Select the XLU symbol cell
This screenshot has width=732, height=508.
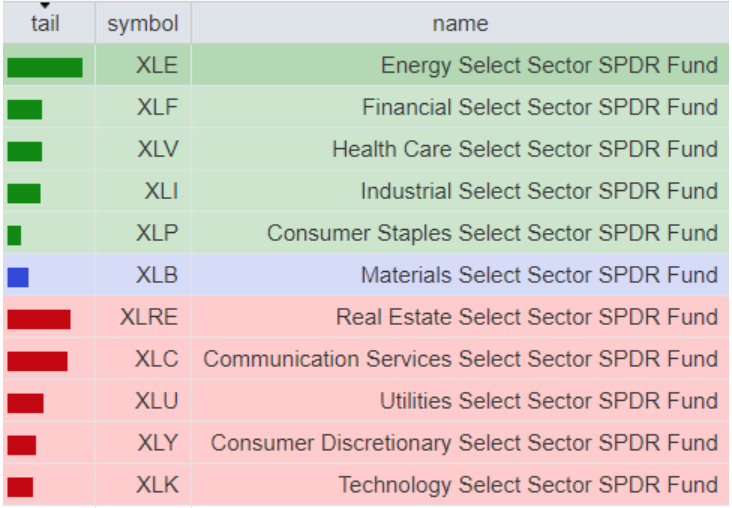click(156, 402)
